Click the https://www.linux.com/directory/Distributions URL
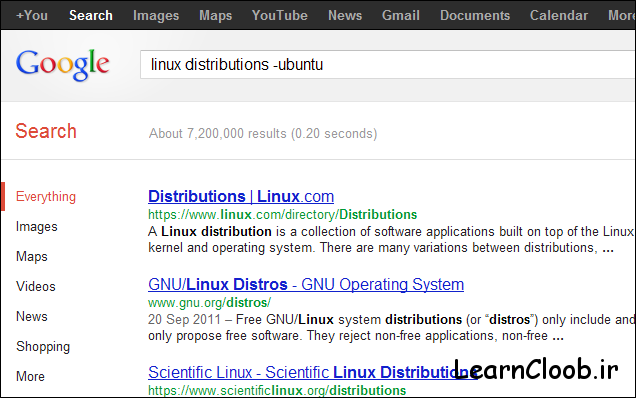Screen dimensions: 636x398 tap(282, 215)
